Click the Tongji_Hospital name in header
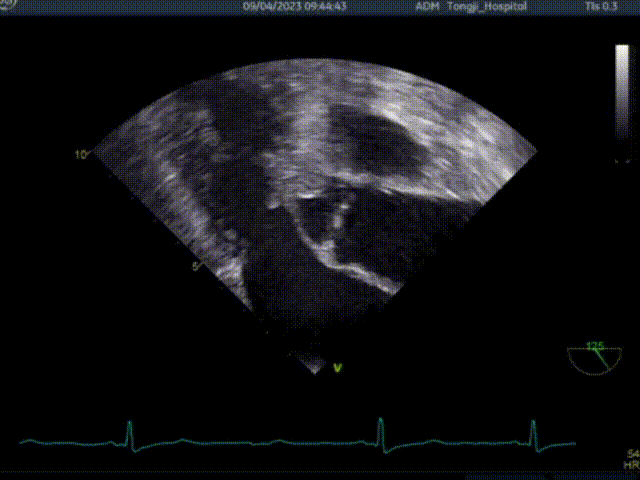The width and height of the screenshot is (640, 480). 490,6
